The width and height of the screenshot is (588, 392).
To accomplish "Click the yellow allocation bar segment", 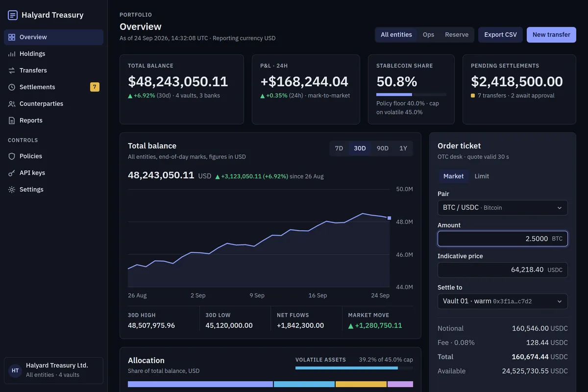I will [361, 384].
